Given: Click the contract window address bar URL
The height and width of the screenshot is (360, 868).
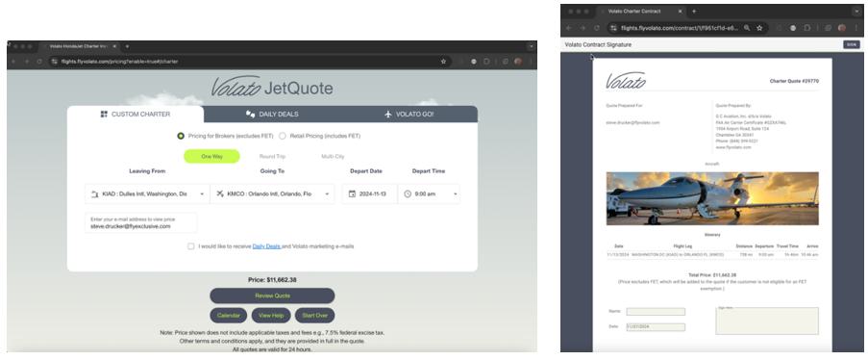Looking at the screenshot, I should tap(680, 28).
